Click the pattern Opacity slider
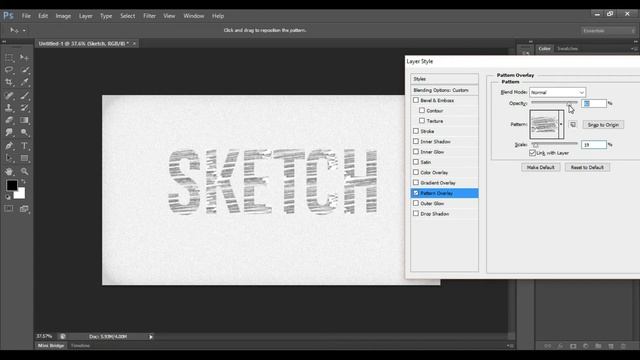Viewport: 640px width, 360px height. click(x=554, y=102)
